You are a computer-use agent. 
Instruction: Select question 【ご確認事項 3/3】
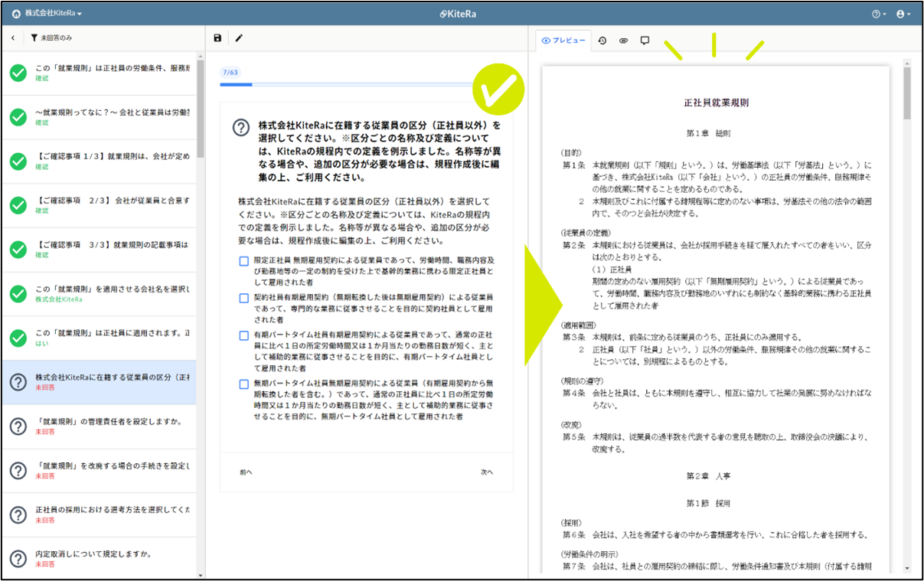(99, 250)
